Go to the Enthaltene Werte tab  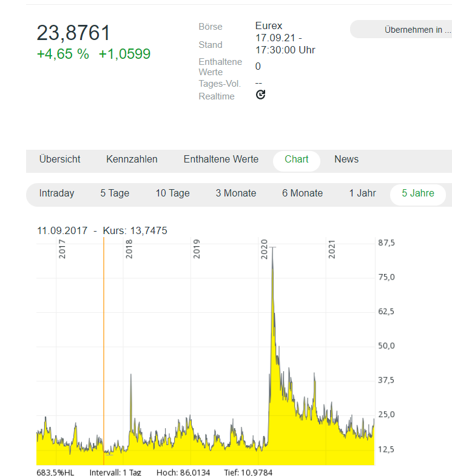tap(221, 159)
